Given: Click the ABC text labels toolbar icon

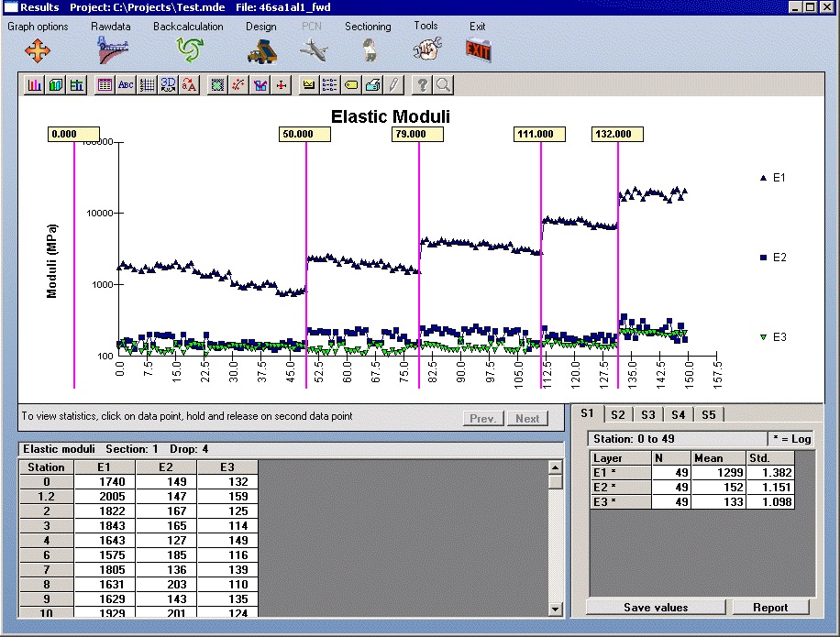Looking at the screenshot, I should click(x=126, y=85).
